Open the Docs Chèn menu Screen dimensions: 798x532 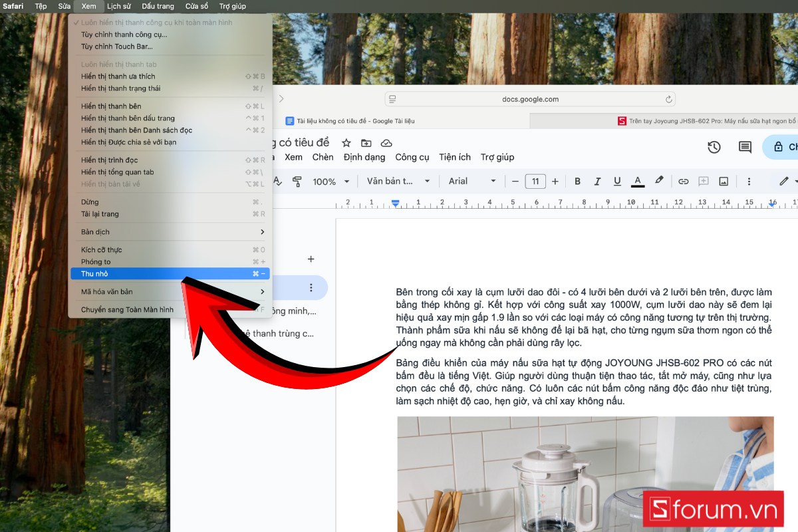323,157
